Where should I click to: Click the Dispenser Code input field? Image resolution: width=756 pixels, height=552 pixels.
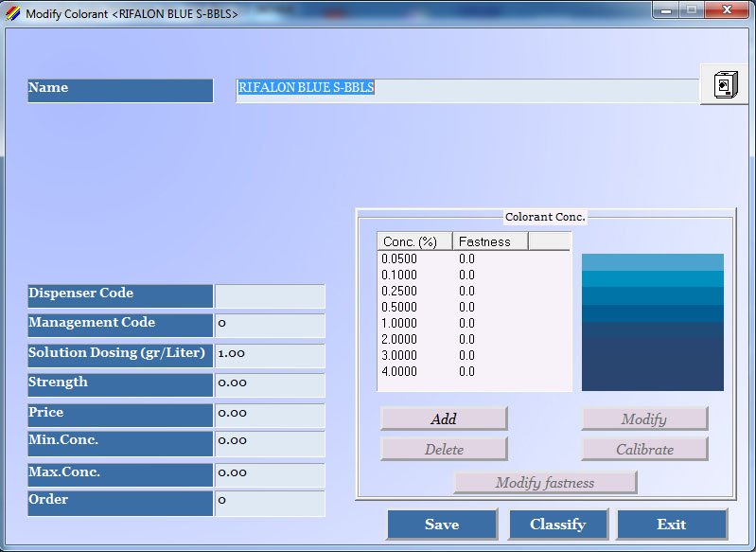click(270, 295)
